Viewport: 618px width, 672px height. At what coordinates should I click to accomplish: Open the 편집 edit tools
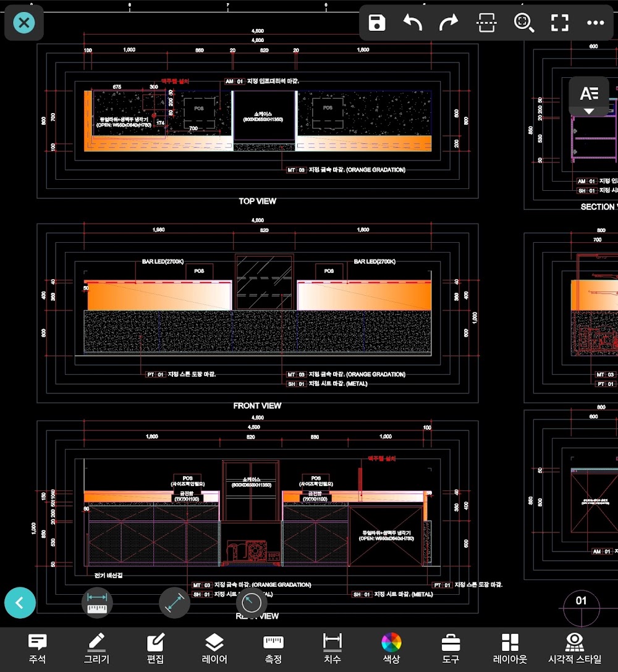[155, 649]
